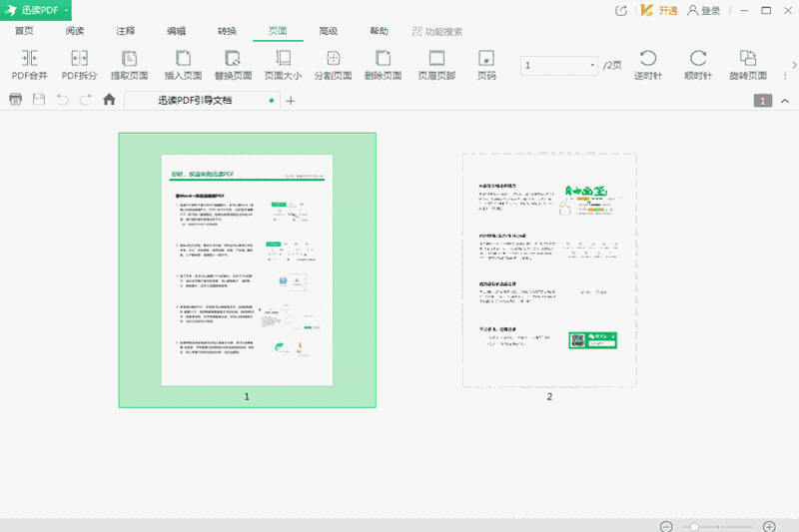
Task: Click the share icon in title bar
Action: [x=621, y=11]
